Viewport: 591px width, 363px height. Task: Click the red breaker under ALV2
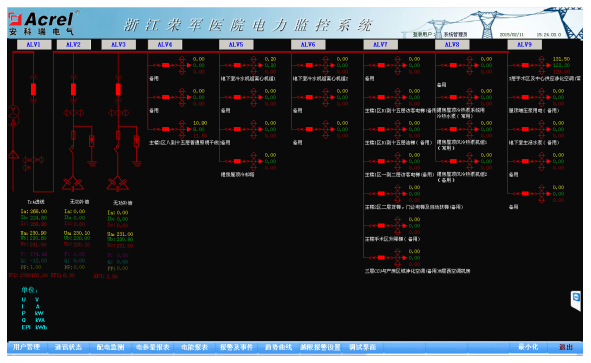[73, 89]
